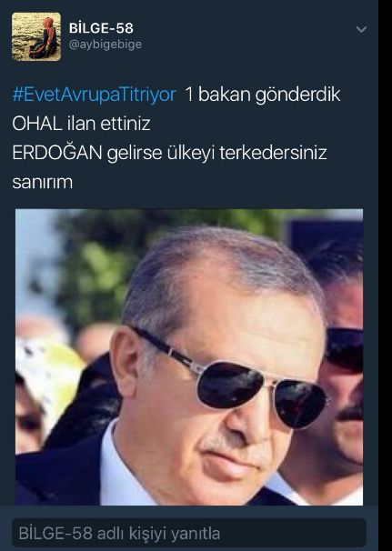Image resolution: width=392 pixels, height=551 pixels.
Task: Tap the reply field 'BİLGE-58 adlı kişiyi yanıtla'
Action: click(189, 533)
